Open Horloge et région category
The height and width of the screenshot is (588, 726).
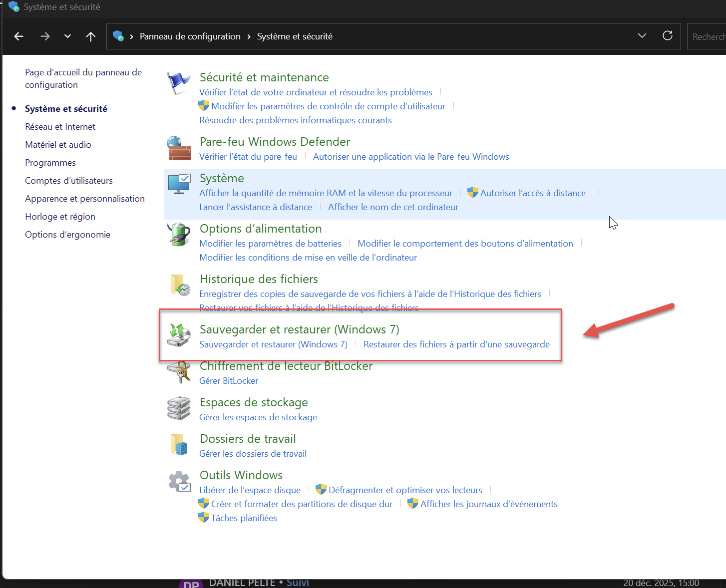click(60, 217)
